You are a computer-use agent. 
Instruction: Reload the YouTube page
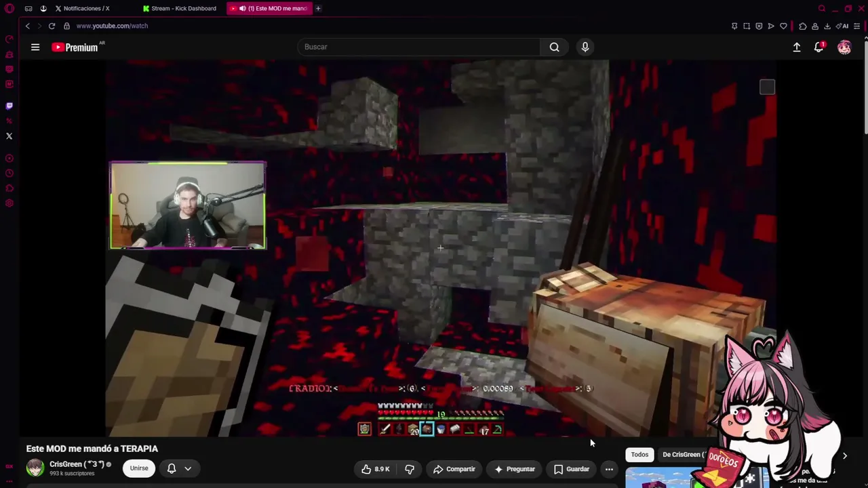click(x=52, y=26)
